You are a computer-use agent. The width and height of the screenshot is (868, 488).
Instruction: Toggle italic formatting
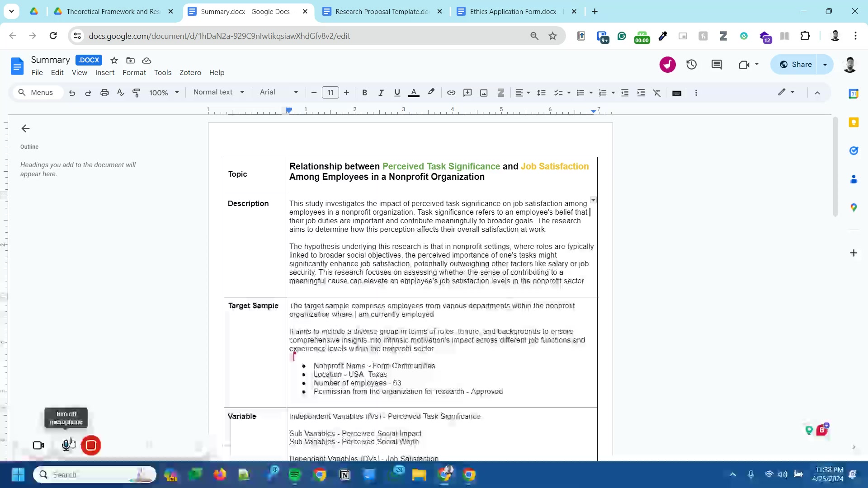tap(381, 93)
